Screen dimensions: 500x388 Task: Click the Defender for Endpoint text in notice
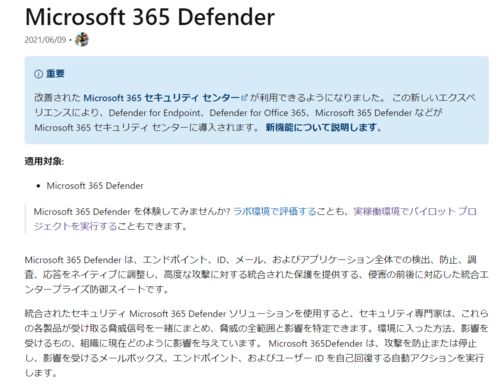tap(154, 113)
